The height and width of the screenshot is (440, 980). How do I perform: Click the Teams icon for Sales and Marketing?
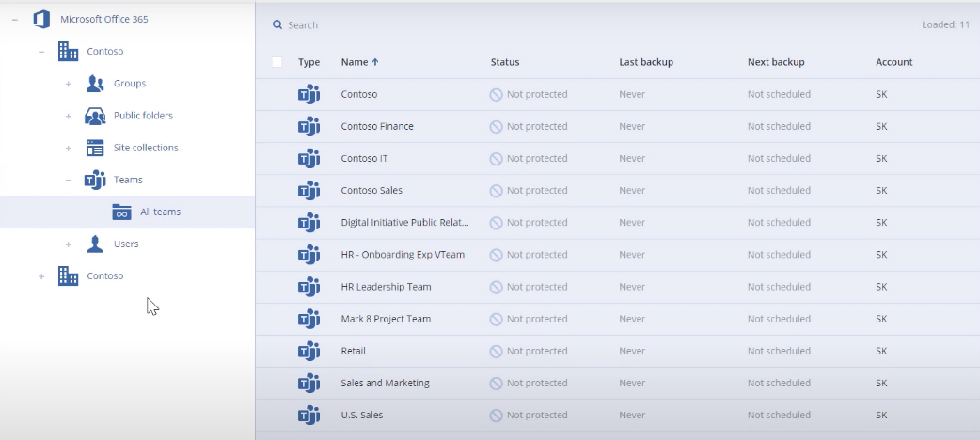tap(308, 384)
